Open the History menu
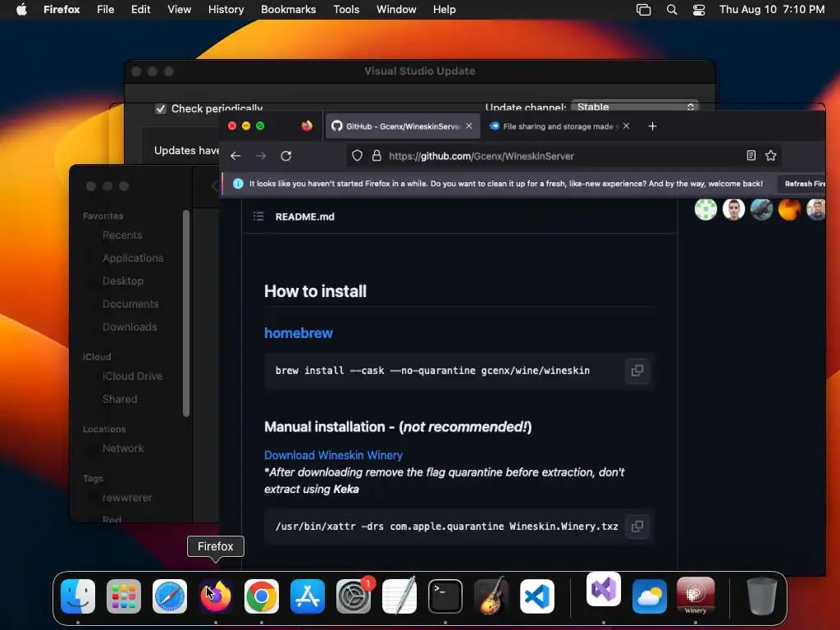The image size is (840, 630). (226, 10)
